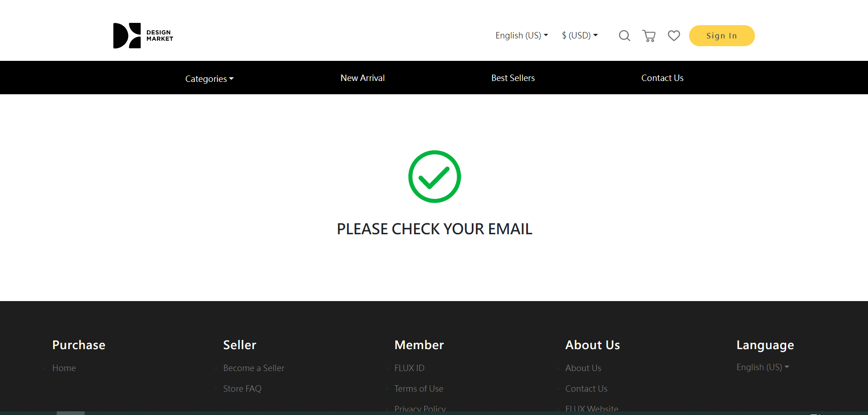
Task: Open the Become a Seller link
Action: point(253,368)
